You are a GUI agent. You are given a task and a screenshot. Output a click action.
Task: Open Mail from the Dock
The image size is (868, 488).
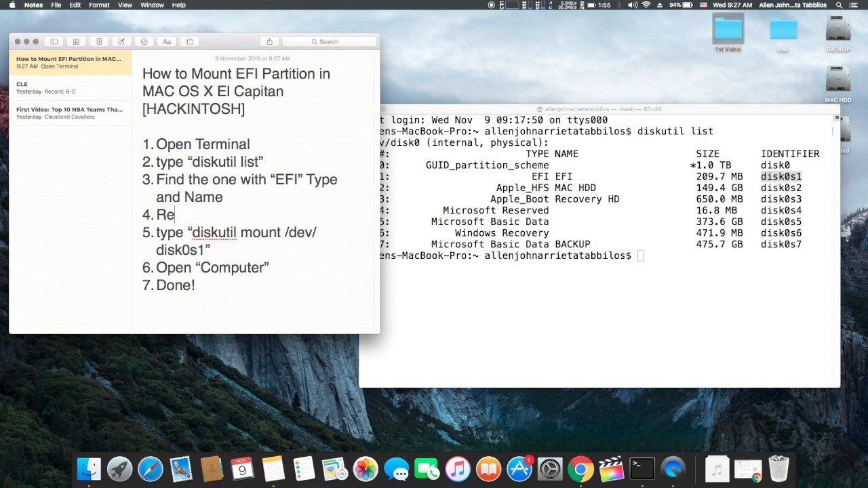pyautogui.click(x=181, y=469)
